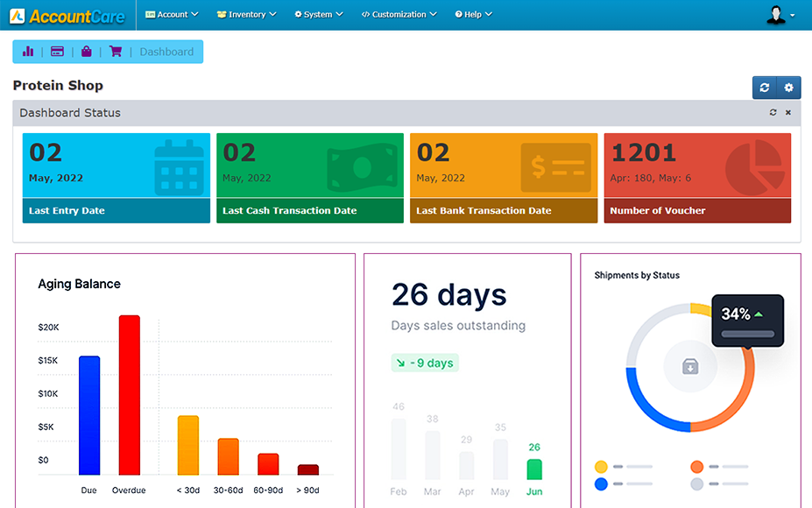The height and width of the screenshot is (508, 812).
Task: Open the System menu
Action: (x=318, y=15)
